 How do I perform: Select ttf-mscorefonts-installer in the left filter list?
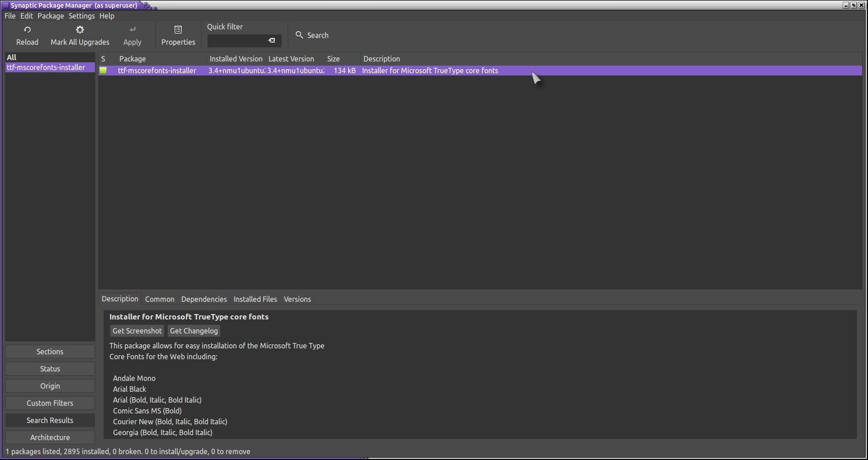coord(50,67)
